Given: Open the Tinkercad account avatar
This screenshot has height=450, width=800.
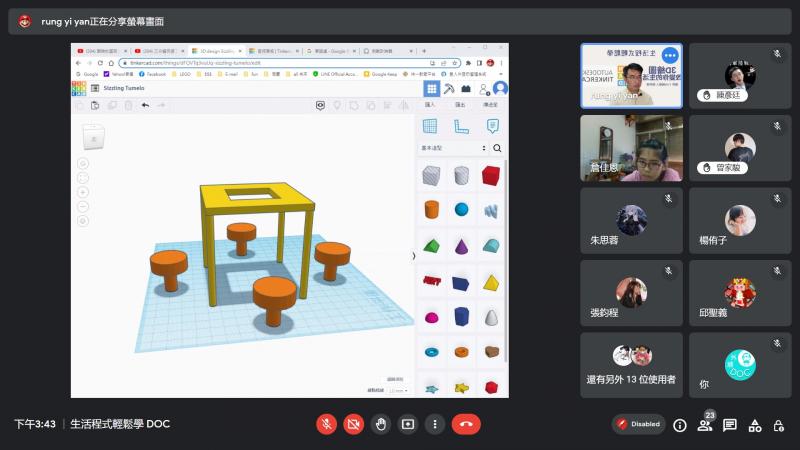Looking at the screenshot, I should (501, 88).
